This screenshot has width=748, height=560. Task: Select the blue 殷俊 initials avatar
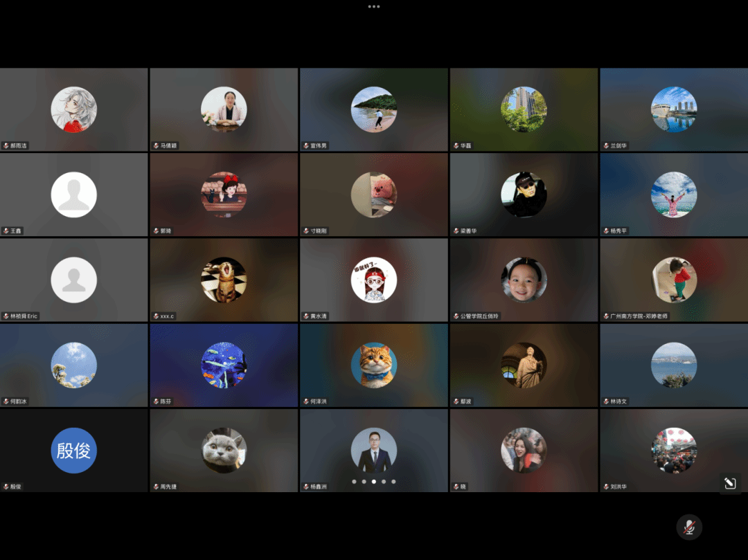[x=74, y=451]
